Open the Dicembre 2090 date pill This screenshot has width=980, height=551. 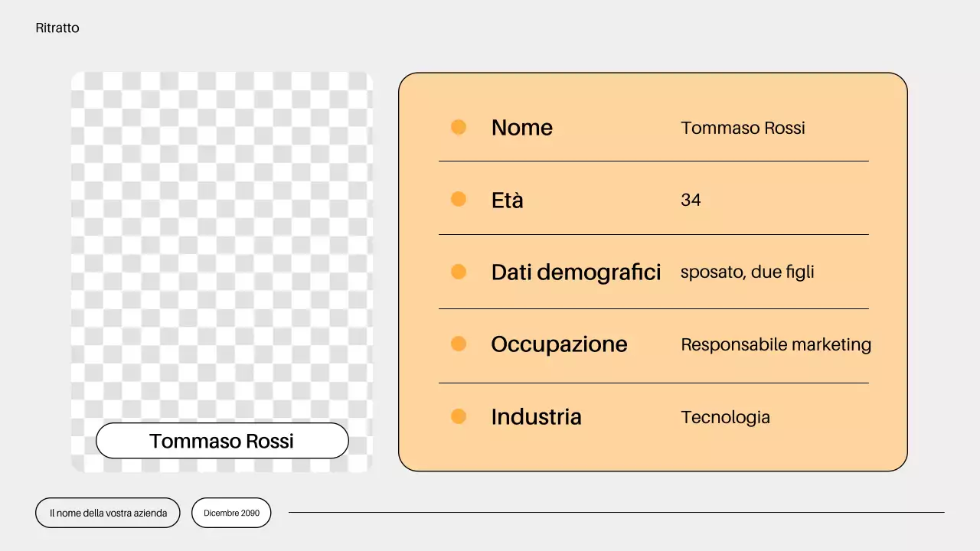(x=231, y=513)
